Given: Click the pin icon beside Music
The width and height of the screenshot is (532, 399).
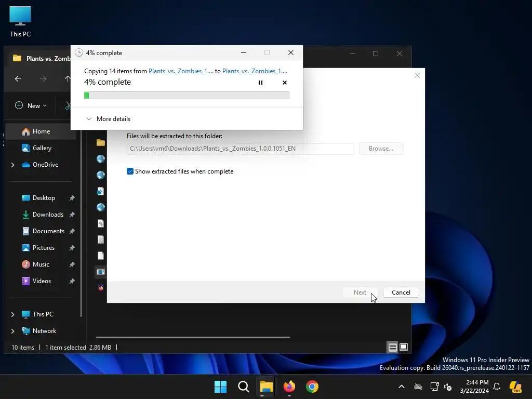Looking at the screenshot, I should (72, 264).
